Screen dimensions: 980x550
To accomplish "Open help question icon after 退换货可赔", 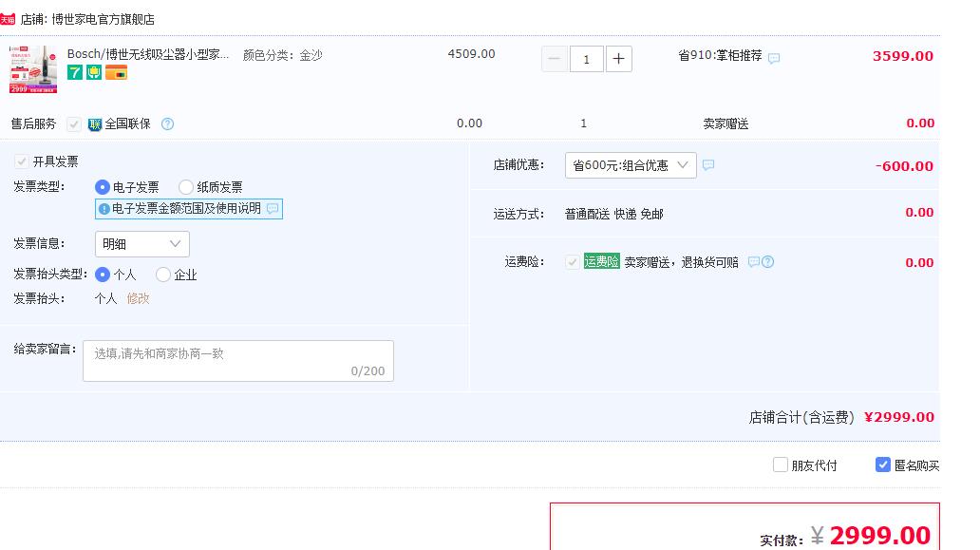I will [767, 262].
